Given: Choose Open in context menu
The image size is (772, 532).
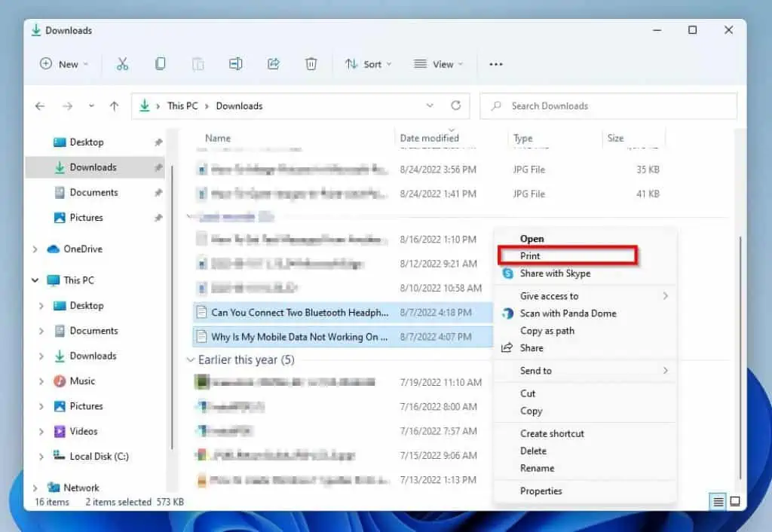Looking at the screenshot, I should (x=532, y=239).
